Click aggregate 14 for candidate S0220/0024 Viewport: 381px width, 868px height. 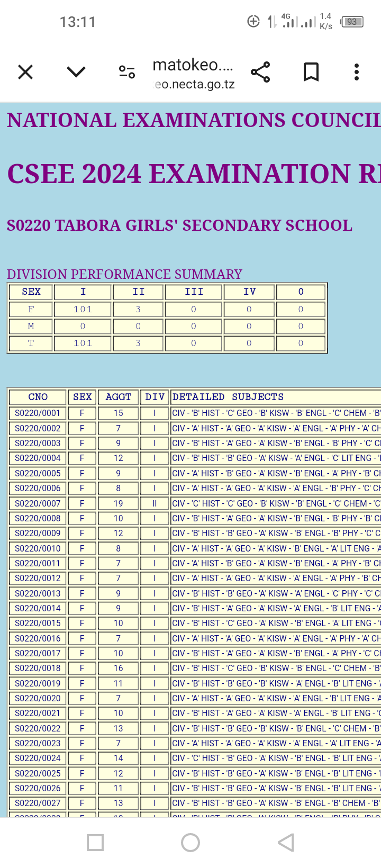[119, 758]
